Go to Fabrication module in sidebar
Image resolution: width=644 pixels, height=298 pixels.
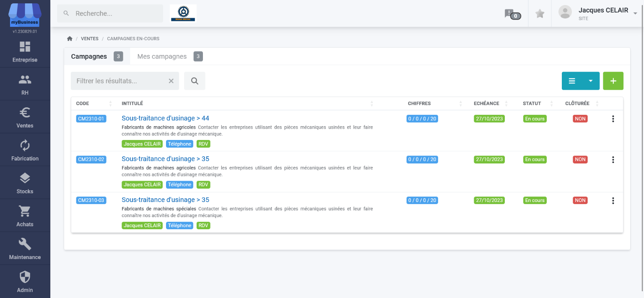coord(25,150)
